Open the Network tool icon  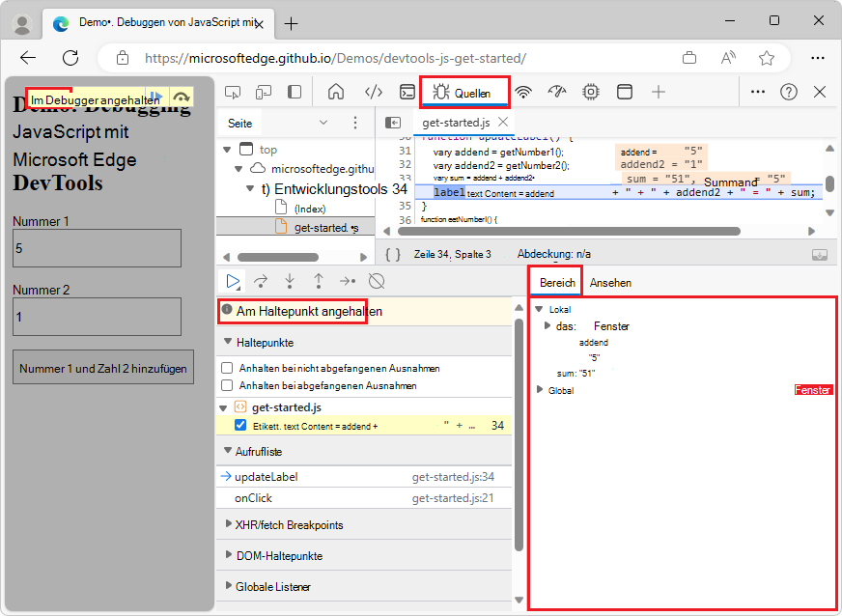(523, 92)
